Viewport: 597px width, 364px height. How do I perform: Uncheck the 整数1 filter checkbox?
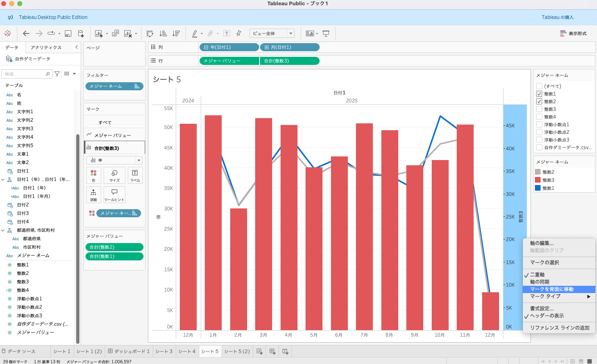(x=539, y=94)
